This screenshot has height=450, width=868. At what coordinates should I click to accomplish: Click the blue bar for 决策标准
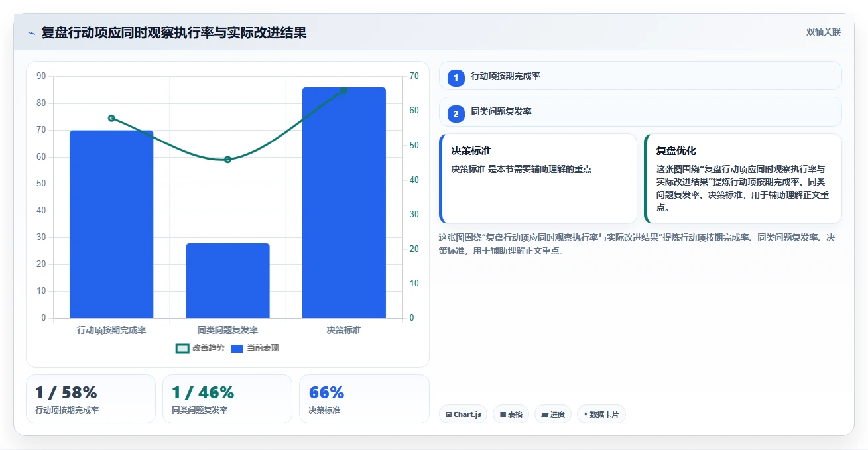344,203
